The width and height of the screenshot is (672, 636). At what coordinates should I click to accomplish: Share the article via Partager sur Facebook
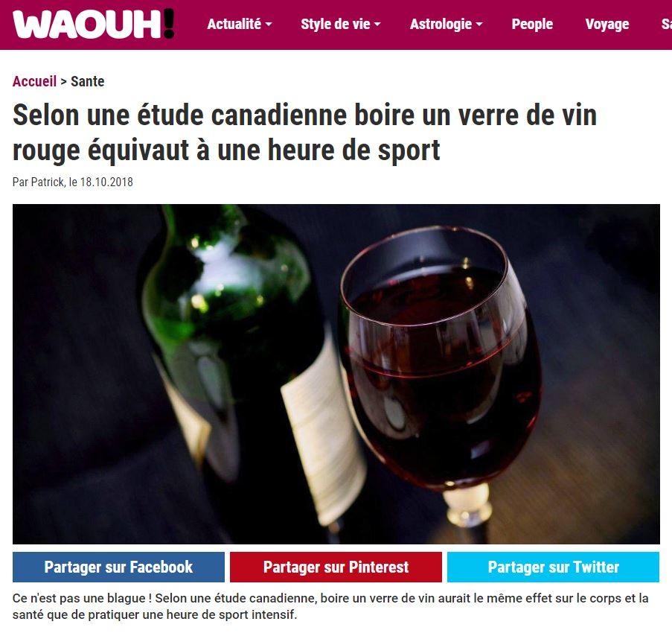pyautogui.click(x=118, y=567)
